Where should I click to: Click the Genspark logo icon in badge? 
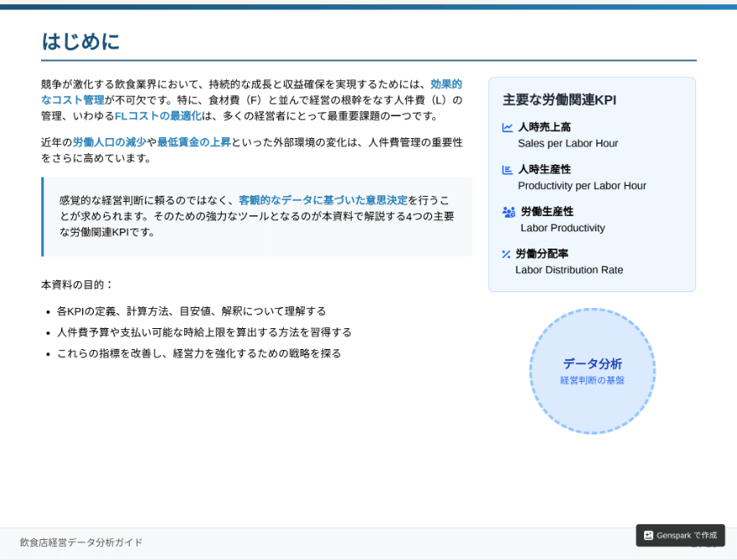pyautogui.click(x=648, y=535)
